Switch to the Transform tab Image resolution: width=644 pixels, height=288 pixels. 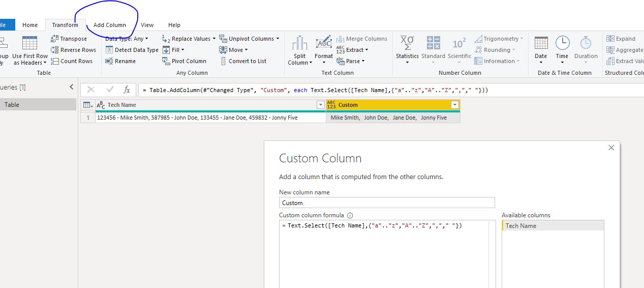65,25
